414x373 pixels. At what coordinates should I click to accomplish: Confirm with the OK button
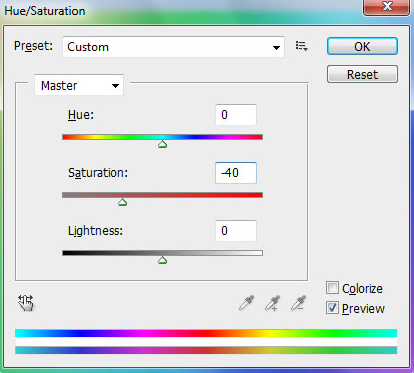(362, 46)
